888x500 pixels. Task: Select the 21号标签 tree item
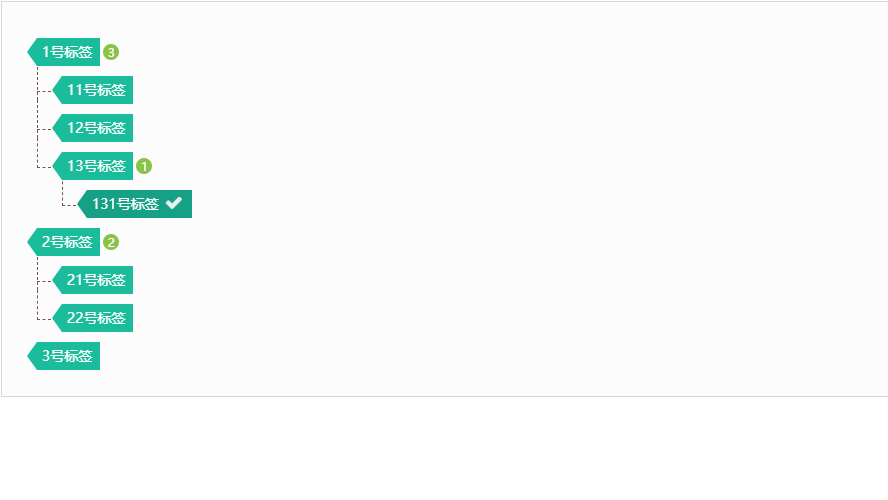click(x=93, y=280)
